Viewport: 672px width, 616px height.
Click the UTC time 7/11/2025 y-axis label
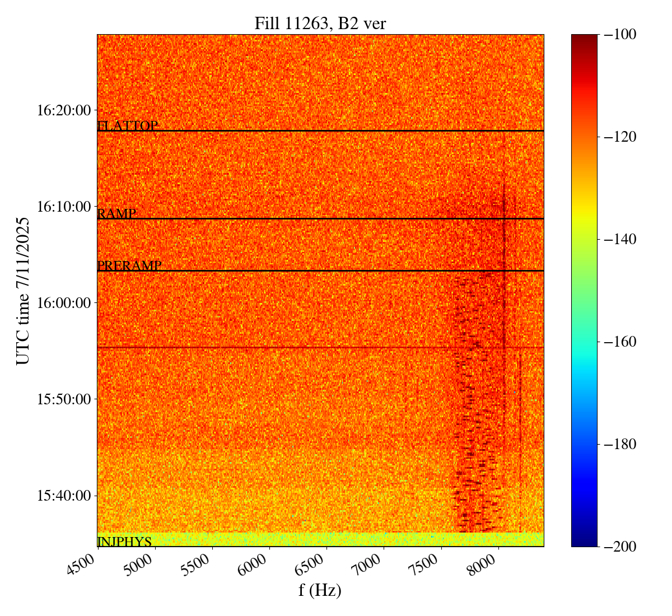pyautogui.click(x=23, y=291)
